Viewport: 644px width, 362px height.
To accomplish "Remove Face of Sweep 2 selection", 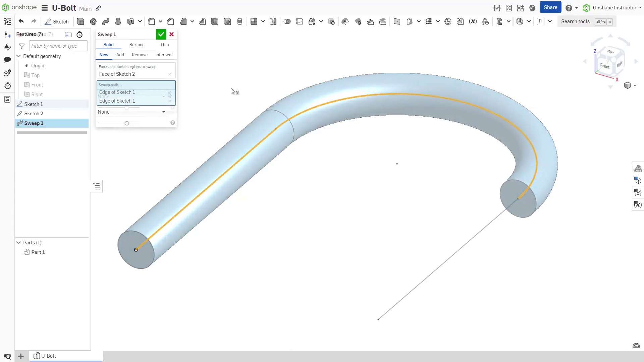I will click(x=170, y=74).
